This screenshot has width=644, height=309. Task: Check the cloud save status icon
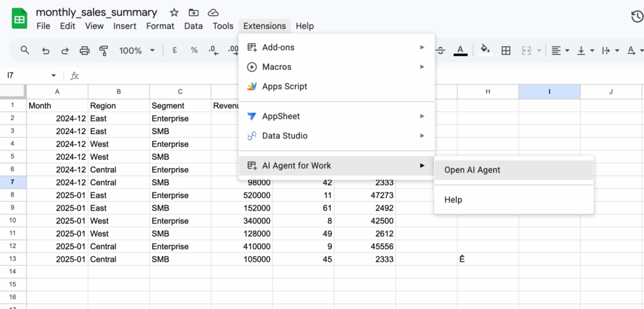[x=213, y=13]
